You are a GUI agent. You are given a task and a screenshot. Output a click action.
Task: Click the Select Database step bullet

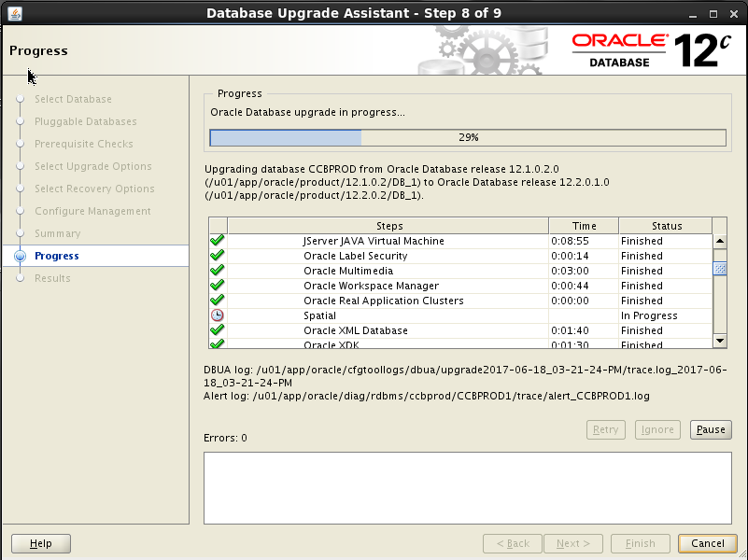pos(20,99)
